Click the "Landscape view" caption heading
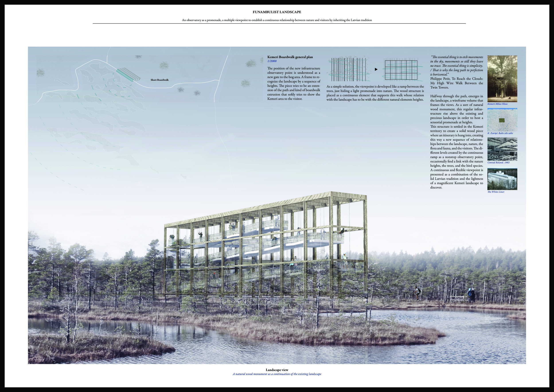The width and height of the screenshot is (554, 392). tap(277, 370)
